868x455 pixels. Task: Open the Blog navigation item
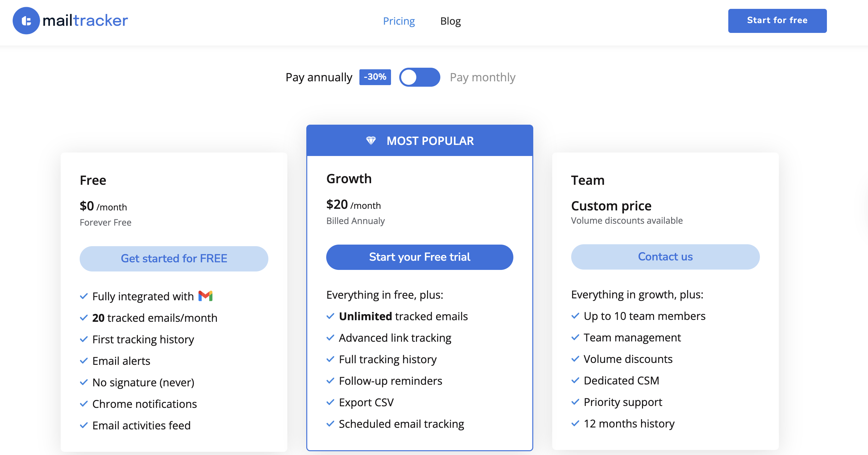(450, 21)
